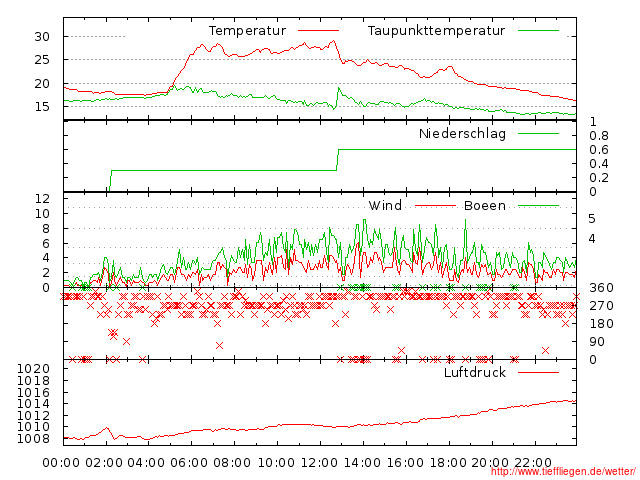The height and width of the screenshot is (480, 640).
Task: Click the tieffliegen.de/wetter link
Action: tap(563, 472)
